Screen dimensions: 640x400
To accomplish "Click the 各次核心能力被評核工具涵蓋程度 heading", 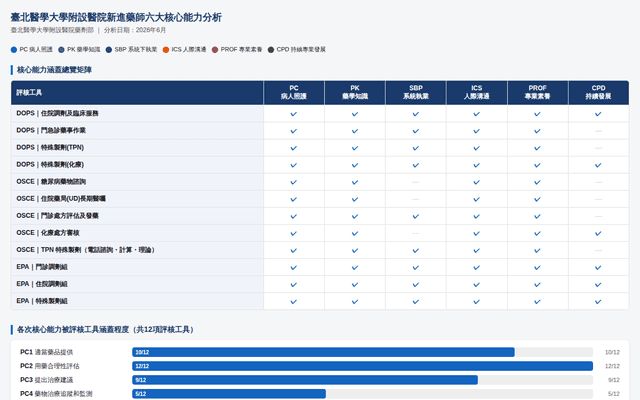I will [x=105, y=329].
